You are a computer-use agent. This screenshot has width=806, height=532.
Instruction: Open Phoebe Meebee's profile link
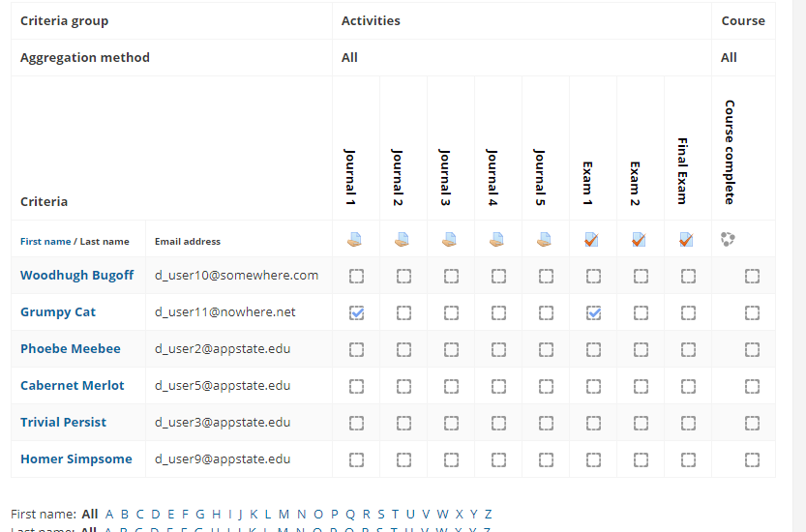coord(71,348)
